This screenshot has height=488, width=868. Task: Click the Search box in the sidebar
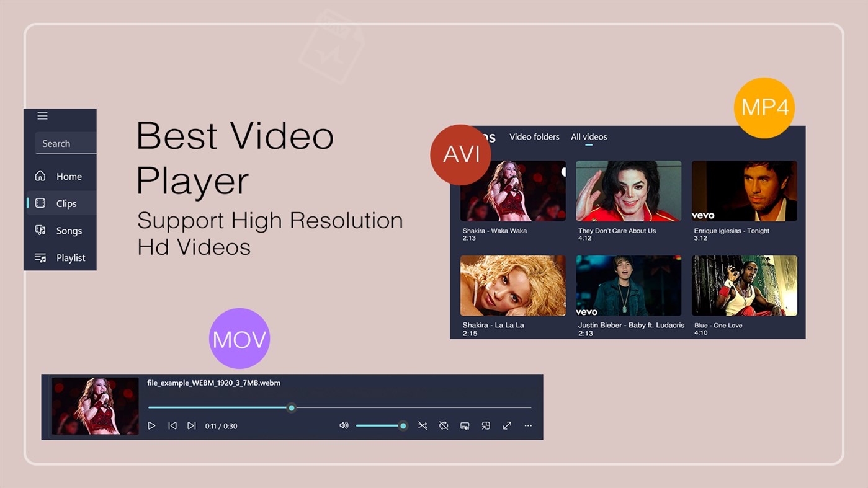[65, 143]
